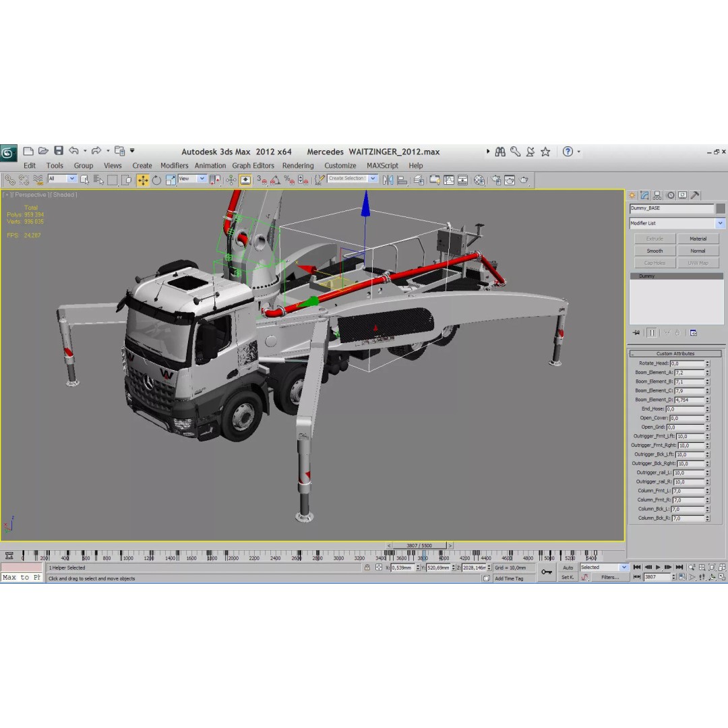Click the Pin Stack icon

click(636, 333)
